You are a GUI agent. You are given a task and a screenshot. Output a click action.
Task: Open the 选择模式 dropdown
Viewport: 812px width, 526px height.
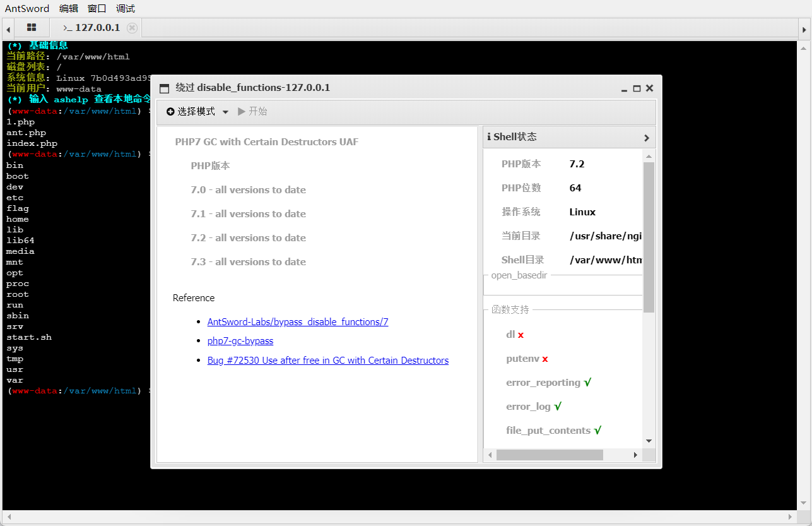pos(197,112)
